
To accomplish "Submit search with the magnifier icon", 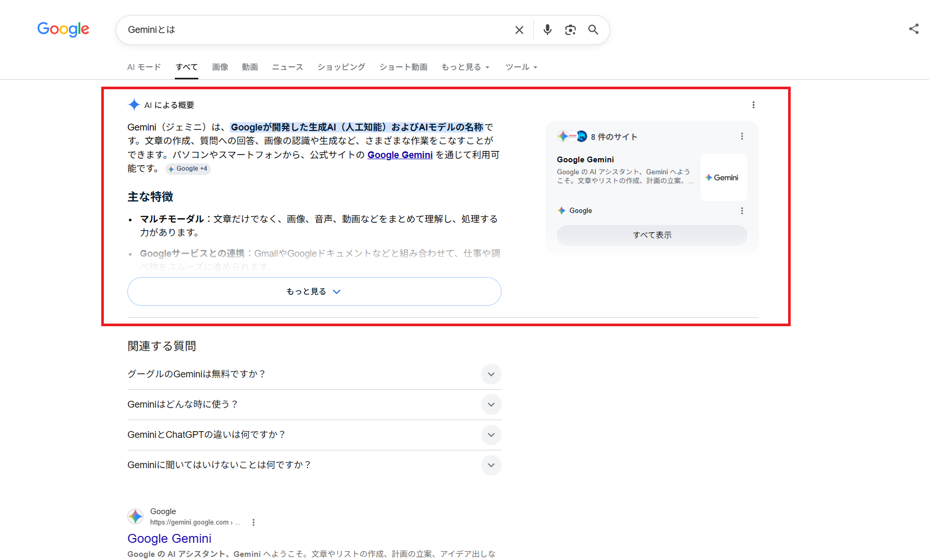I will [x=593, y=30].
